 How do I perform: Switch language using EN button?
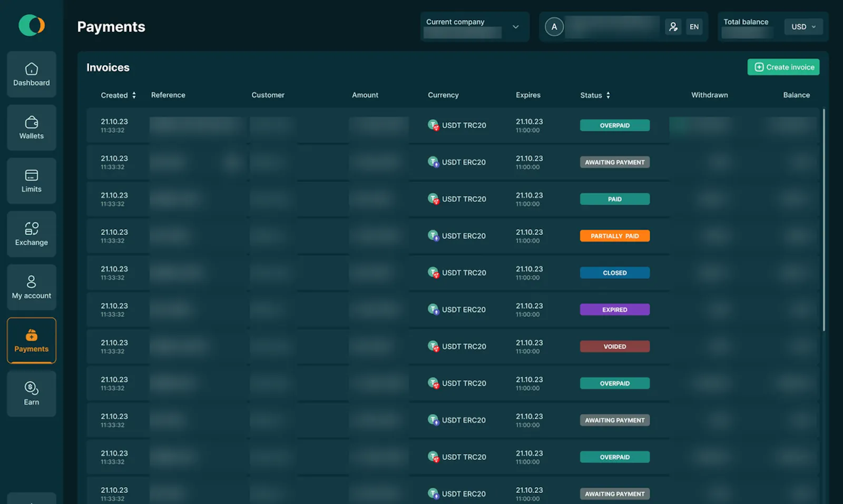[x=694, y=26]
